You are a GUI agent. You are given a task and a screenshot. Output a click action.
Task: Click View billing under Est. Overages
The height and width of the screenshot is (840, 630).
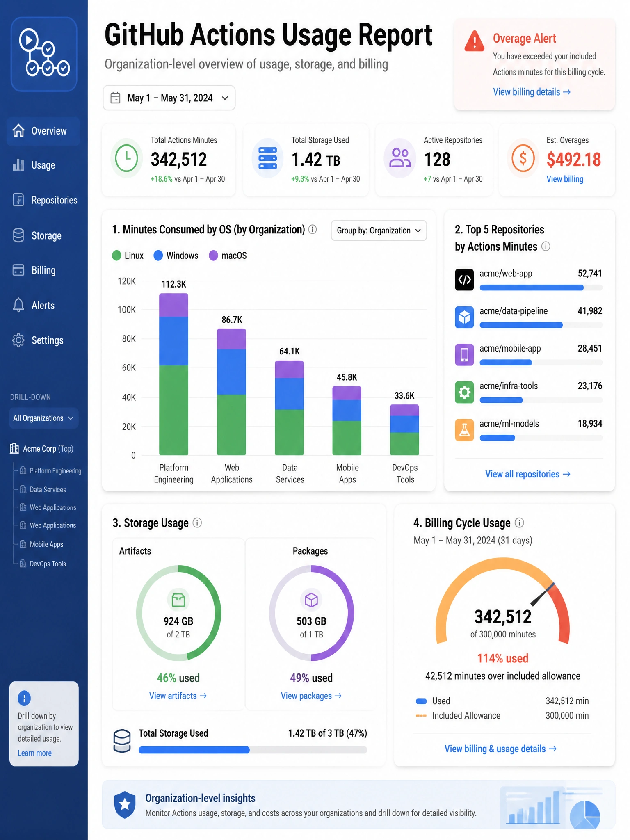pyautogui.click(x=565, y=179)
